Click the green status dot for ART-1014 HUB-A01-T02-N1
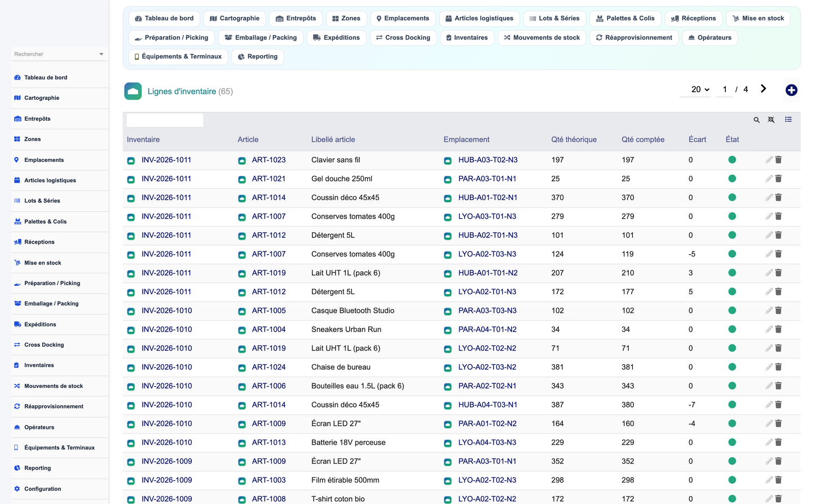The image size is (815, 504). (x=732, y=197)
